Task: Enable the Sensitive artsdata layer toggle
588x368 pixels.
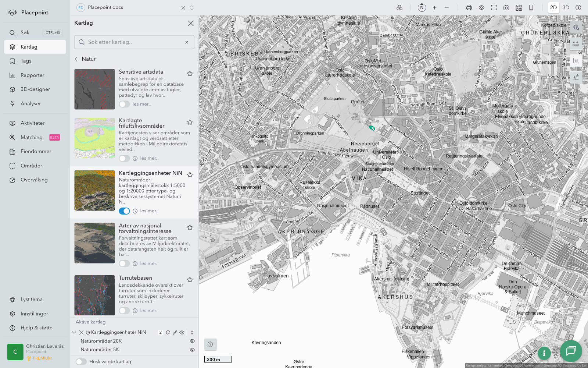Action: pyautogui.click(x=124, y=104)
